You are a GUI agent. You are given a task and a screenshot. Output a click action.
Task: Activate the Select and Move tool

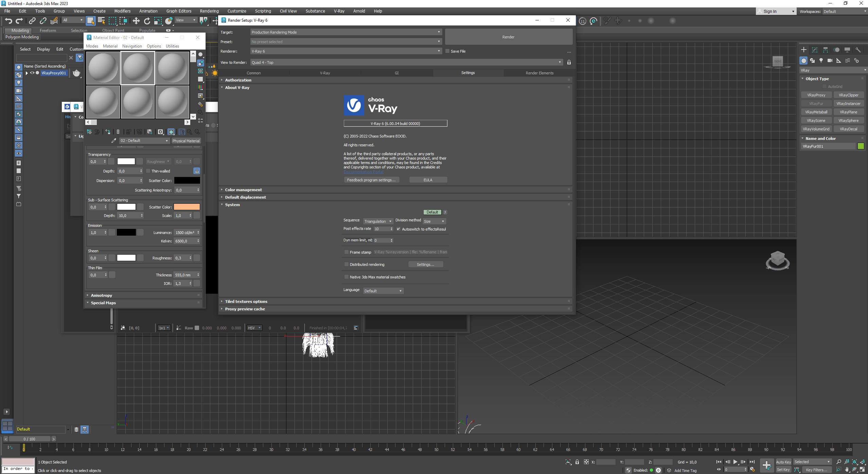(136, 21)
